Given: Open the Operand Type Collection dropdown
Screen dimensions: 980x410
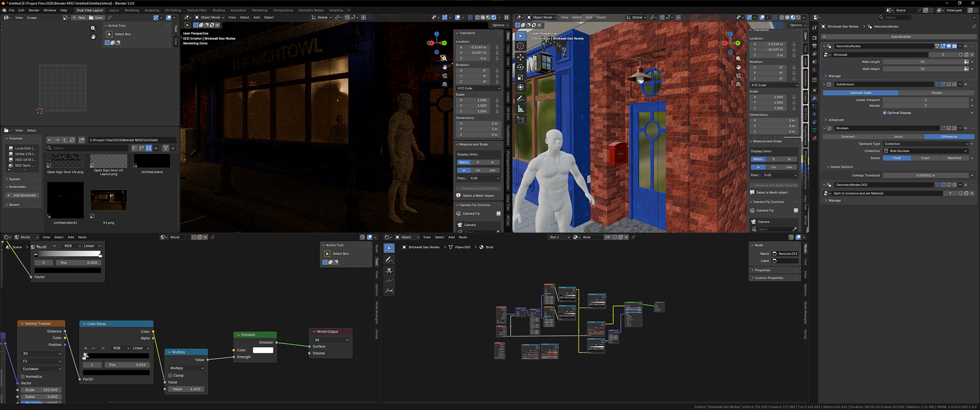Looking at the screenshot, I should click(925, 144).
